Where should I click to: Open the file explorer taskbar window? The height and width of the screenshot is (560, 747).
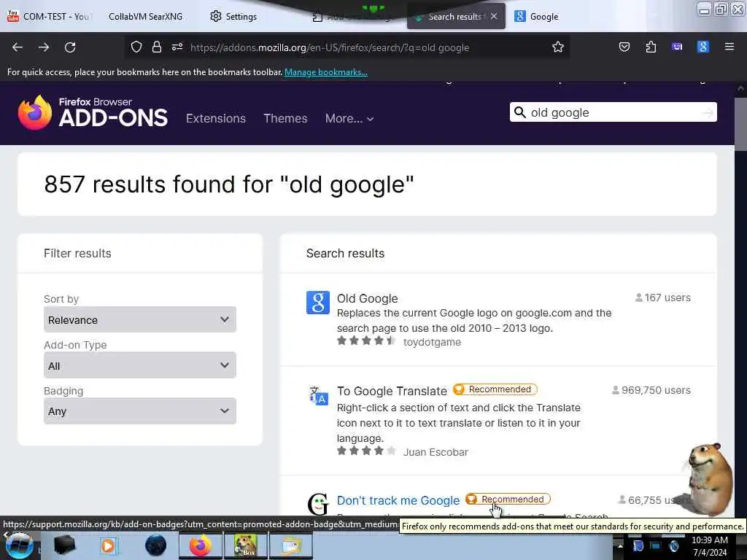(291, 545)
